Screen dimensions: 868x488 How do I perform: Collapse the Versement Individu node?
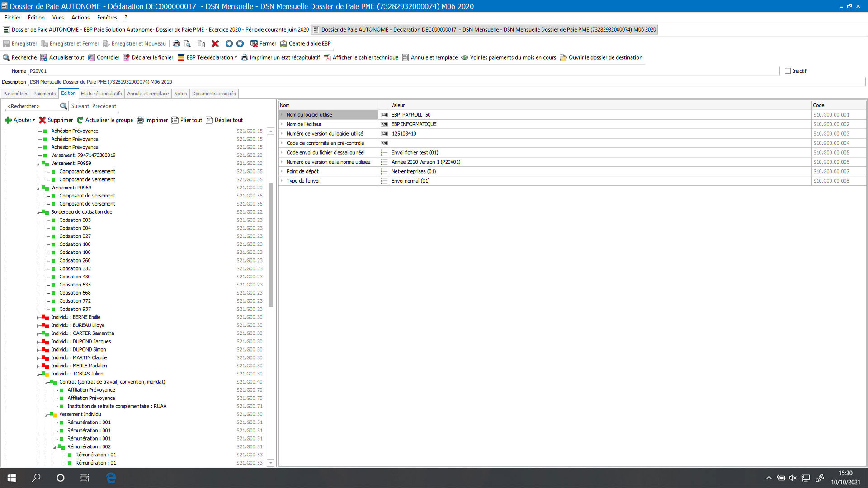pos(47,415)
